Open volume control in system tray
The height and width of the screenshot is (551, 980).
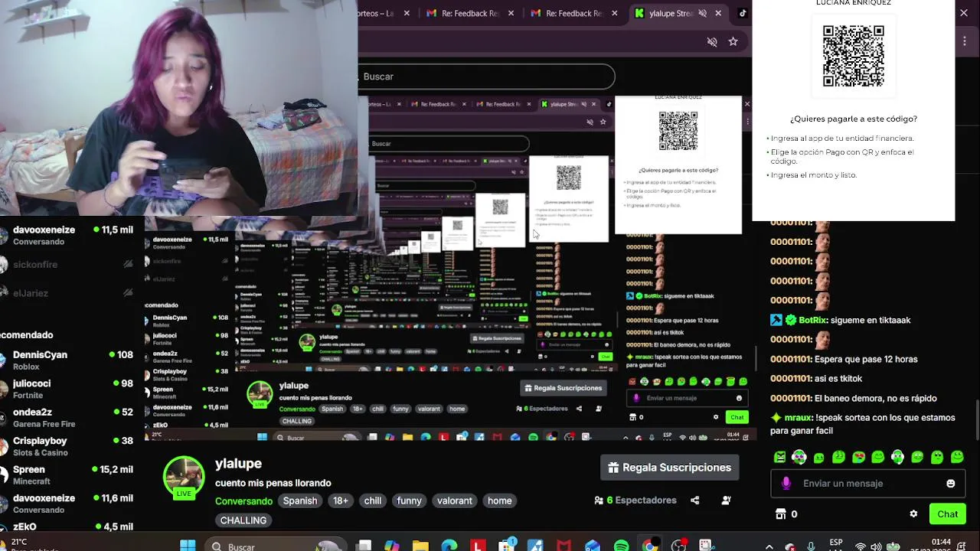(877, 546)
